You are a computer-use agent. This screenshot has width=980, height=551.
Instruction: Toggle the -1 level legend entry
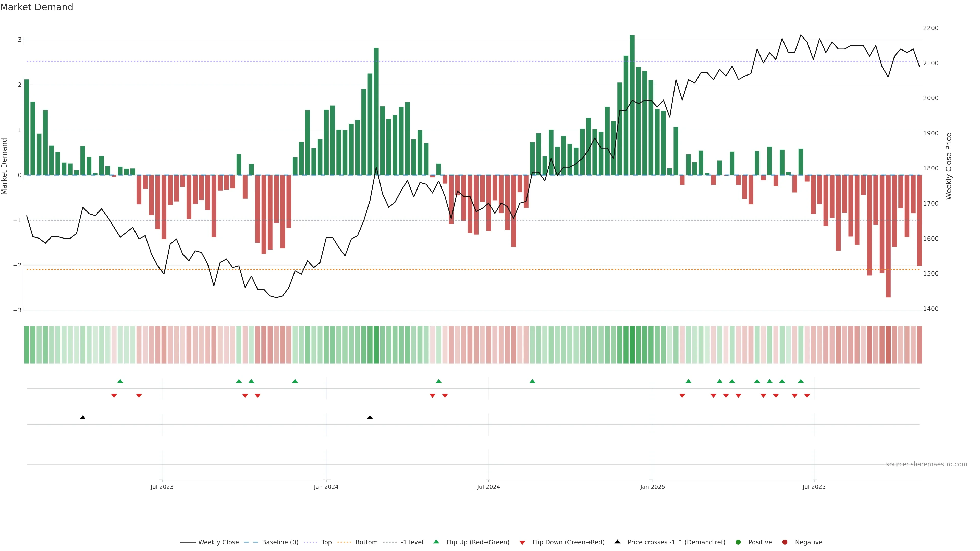pos(412,542)
